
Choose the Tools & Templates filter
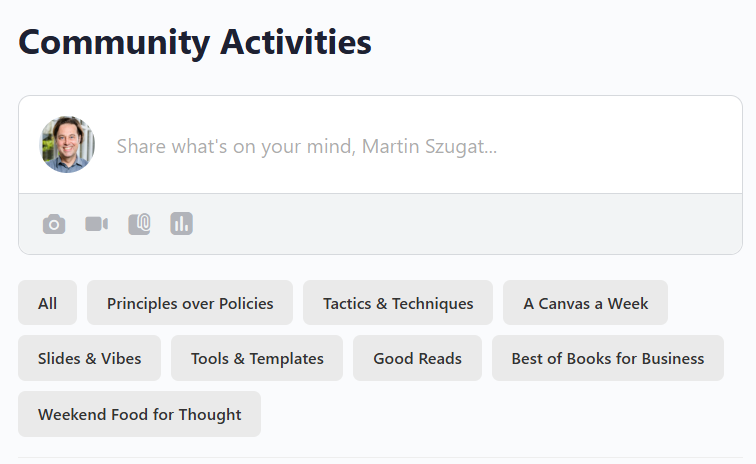257,358
